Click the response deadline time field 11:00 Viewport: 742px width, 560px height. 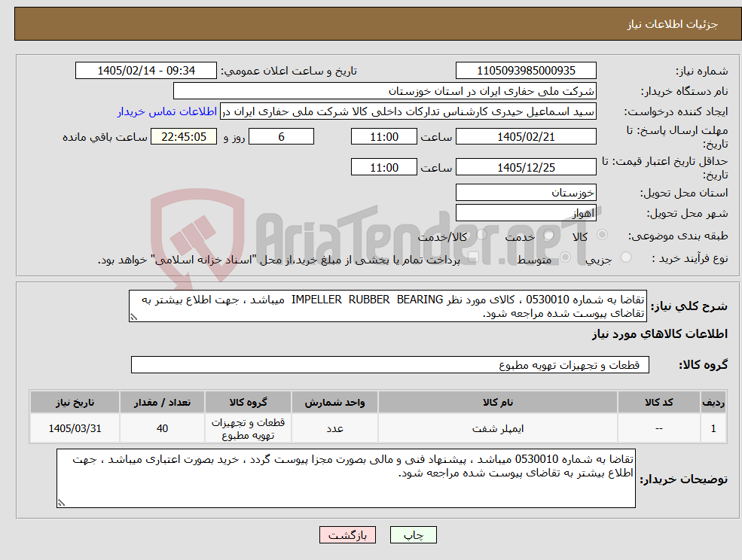(383, 137)
